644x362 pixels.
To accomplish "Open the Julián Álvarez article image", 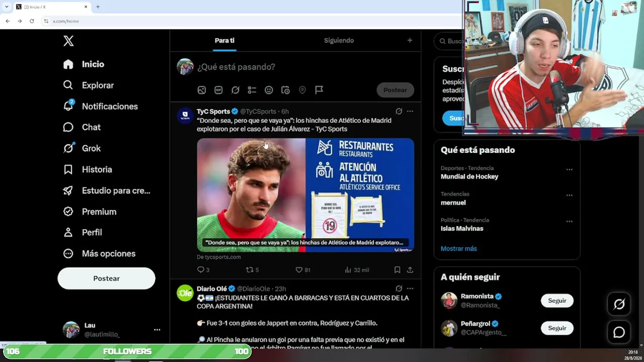I will pyautogui.click(x=305, y=195).
